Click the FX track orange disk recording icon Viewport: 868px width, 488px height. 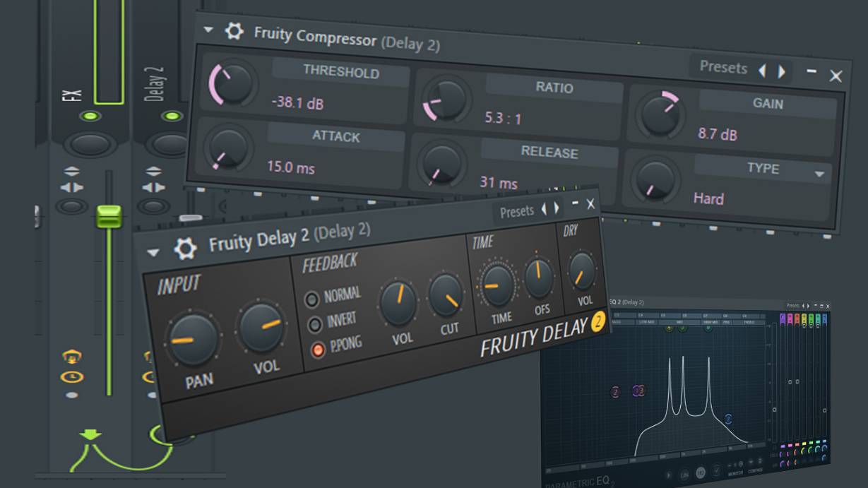click(x=71, y=357)
